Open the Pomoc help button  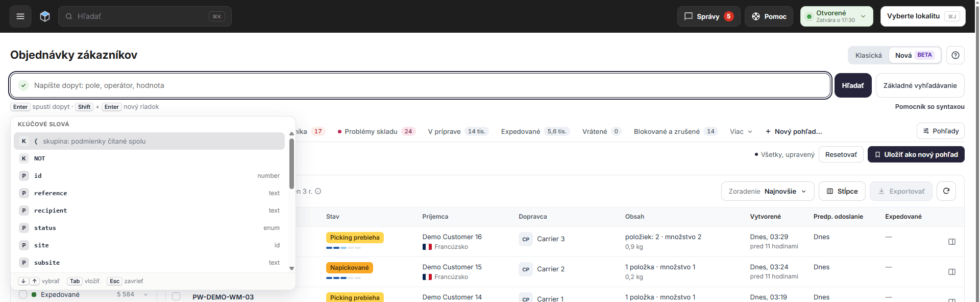click(x=769, y=16)
